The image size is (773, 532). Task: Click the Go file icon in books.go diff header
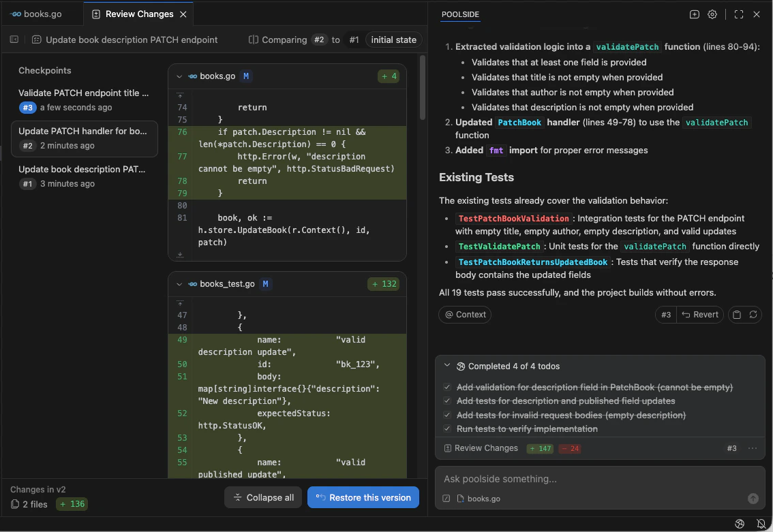point(193,76)
